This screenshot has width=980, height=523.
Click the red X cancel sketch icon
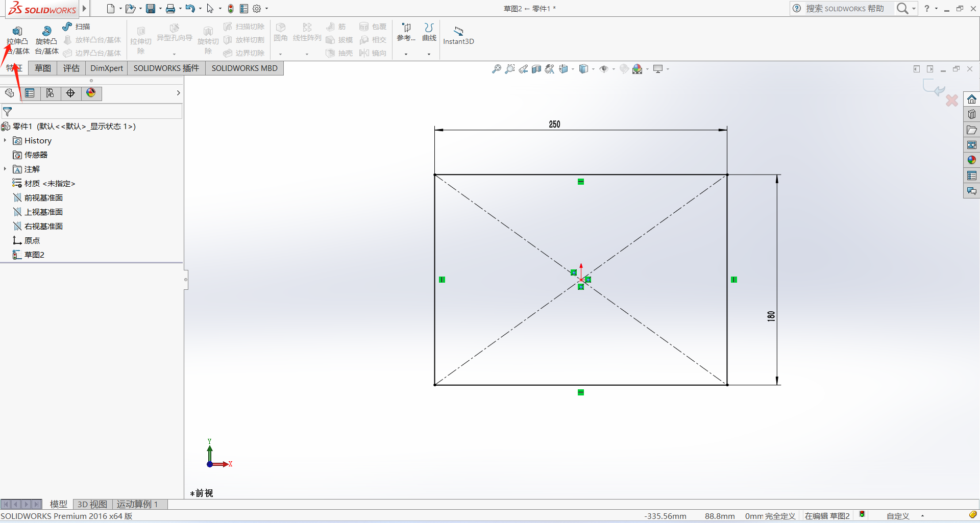(952, 101)
